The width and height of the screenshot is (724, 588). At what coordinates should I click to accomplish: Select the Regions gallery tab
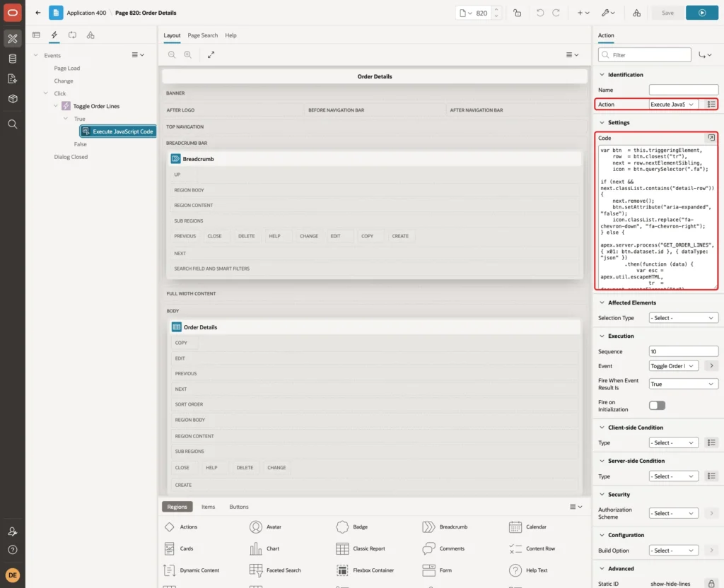[x=177, y=507]
